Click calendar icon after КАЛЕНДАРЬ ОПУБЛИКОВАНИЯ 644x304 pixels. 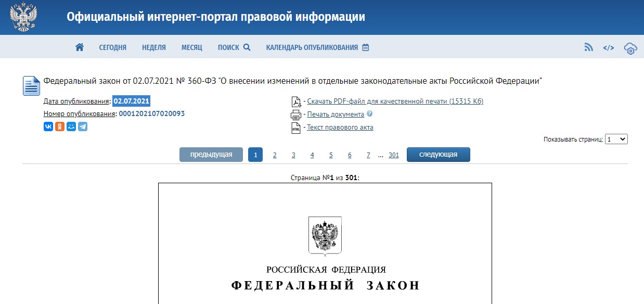366,47
